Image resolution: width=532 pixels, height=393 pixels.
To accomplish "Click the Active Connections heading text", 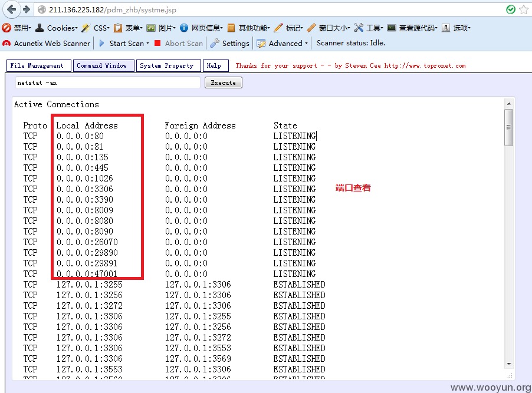I will coord(56,104).
